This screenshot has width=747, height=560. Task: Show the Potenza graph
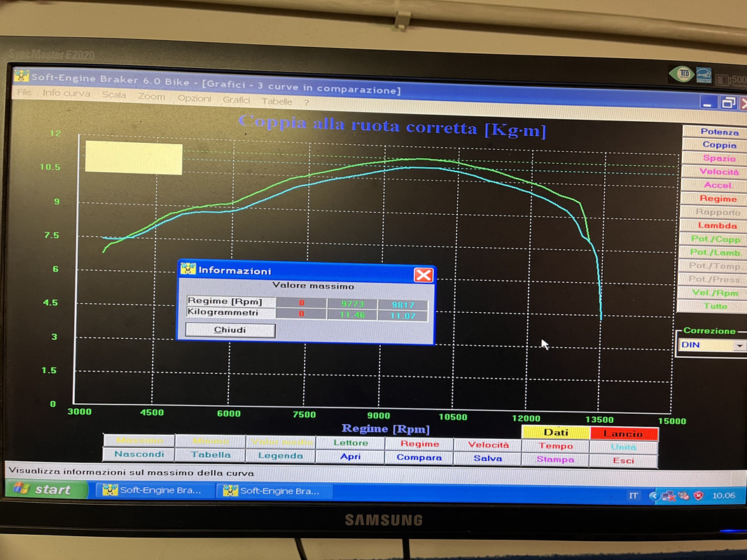coord(719,132)
